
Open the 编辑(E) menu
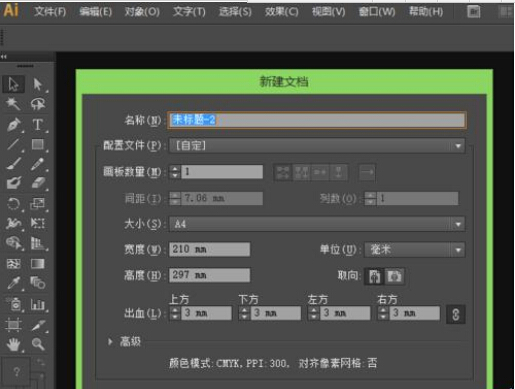point(96,12)
